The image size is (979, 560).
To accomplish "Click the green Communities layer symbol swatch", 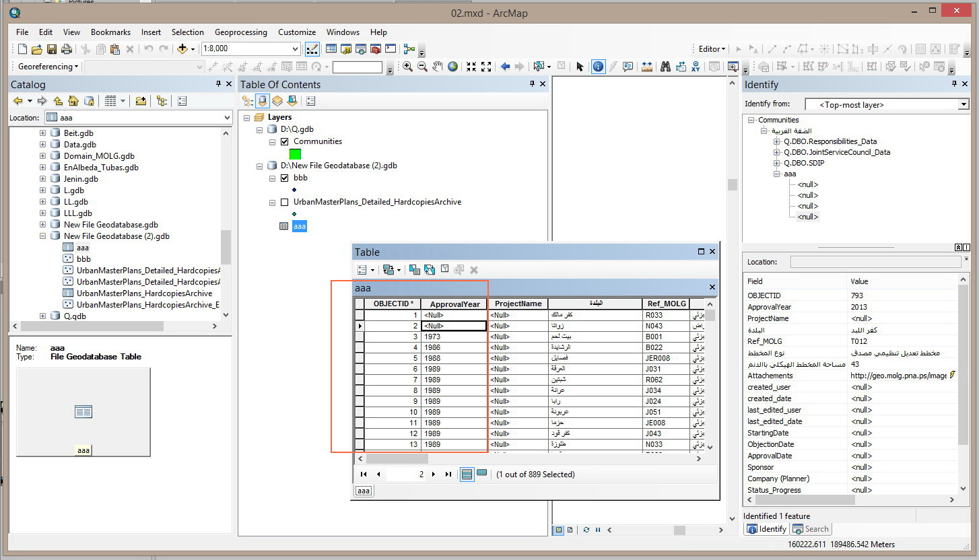I will point(295,154).
